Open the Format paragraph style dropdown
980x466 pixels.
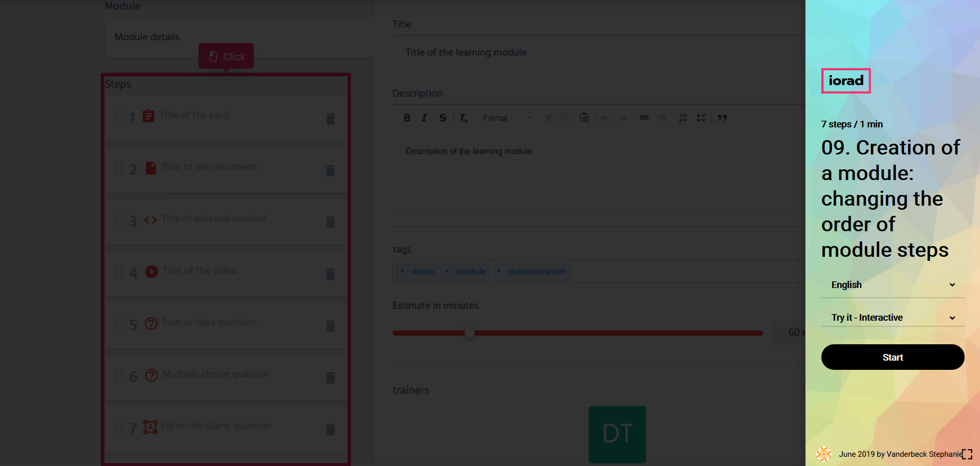(x=506, y=118)
